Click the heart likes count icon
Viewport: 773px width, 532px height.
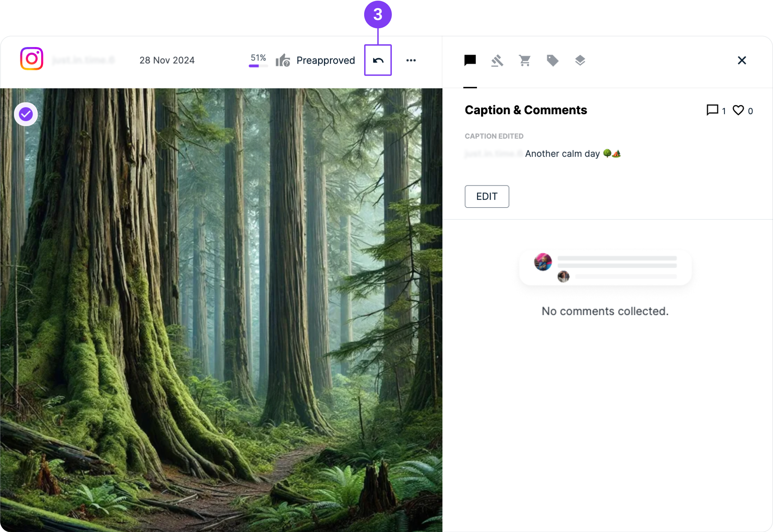(x=738, y=110)
